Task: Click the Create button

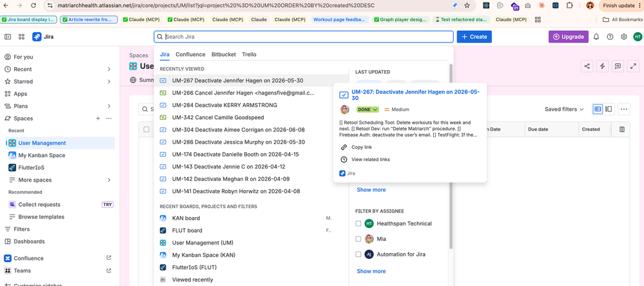Action: point(474,37)
